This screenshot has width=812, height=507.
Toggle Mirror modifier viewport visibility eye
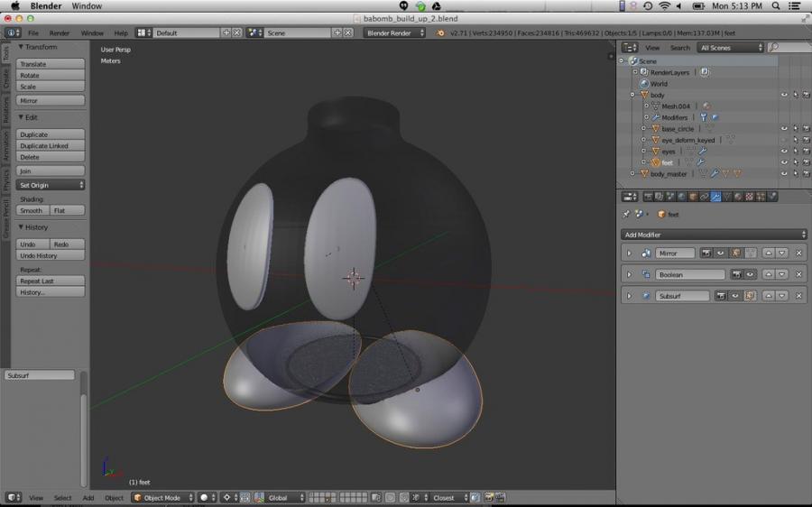(x=720, y=253)
